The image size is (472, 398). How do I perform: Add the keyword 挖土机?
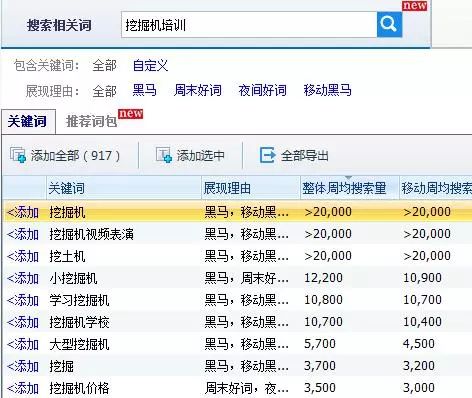pyautogui.click(x=23, y=256)
